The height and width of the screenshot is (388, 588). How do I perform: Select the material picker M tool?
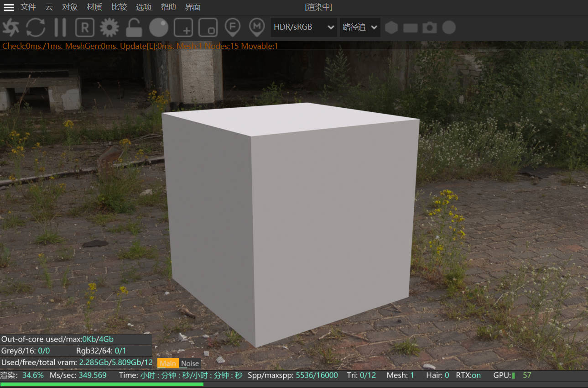pyautogui.click(x=256, y=27)
